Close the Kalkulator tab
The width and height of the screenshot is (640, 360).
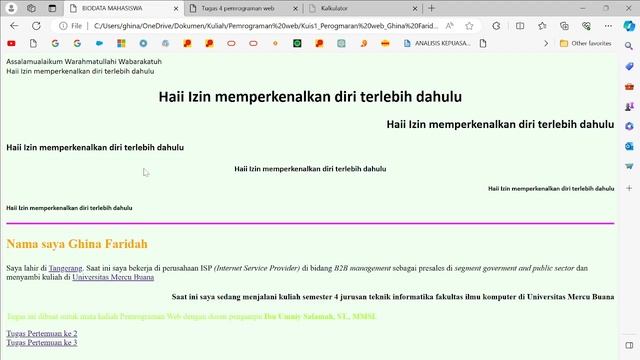415,8
